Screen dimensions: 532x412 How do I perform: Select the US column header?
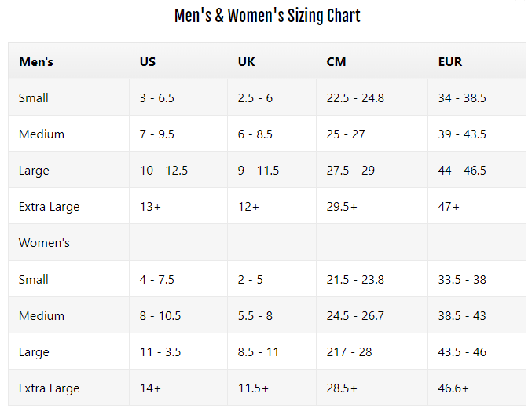click(x=148, y=62)
